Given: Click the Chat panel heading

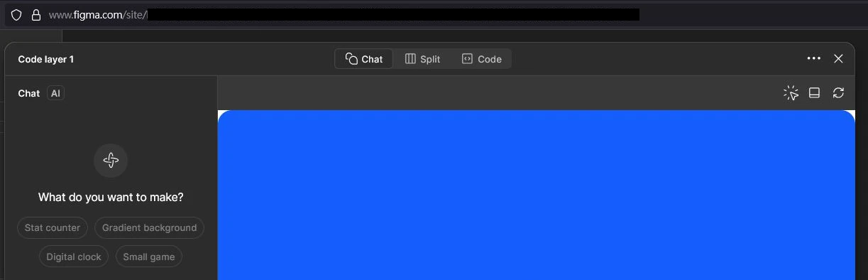Looking at the screenshot, I should (29, 93).
